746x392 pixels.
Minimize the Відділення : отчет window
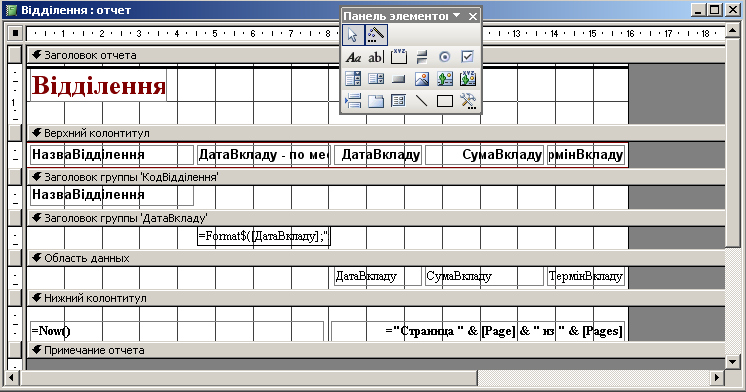coord(698,10)
